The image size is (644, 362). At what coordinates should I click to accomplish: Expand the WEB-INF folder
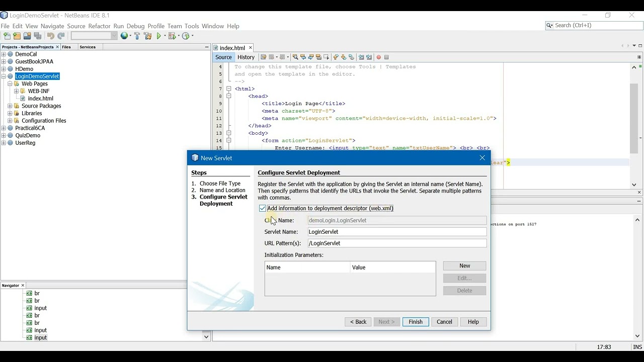point(16,91)
